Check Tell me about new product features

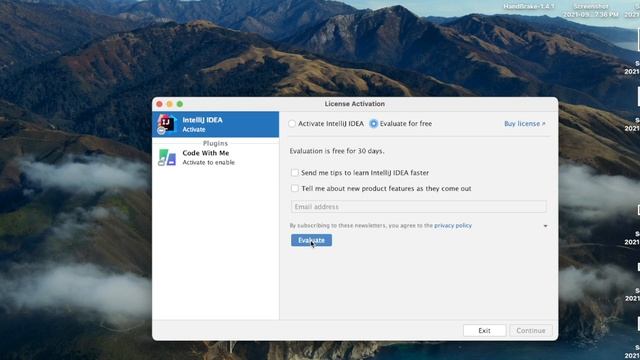pyautogui.click(x=294, y=188)
